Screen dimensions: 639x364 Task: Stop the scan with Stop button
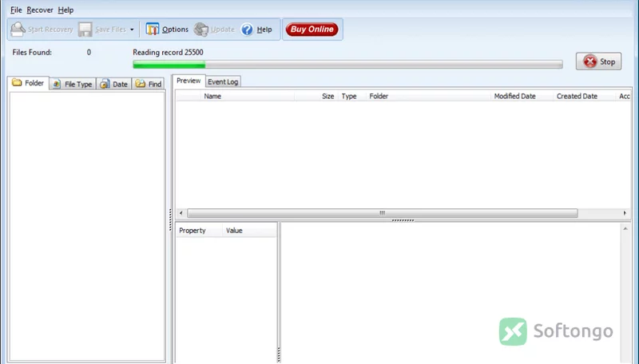(x=598, y=61)
